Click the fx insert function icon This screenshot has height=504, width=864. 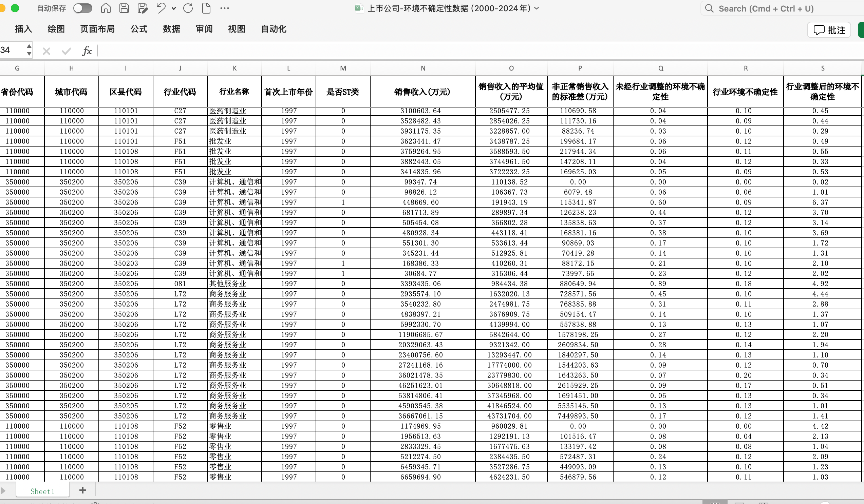[87, 51]
